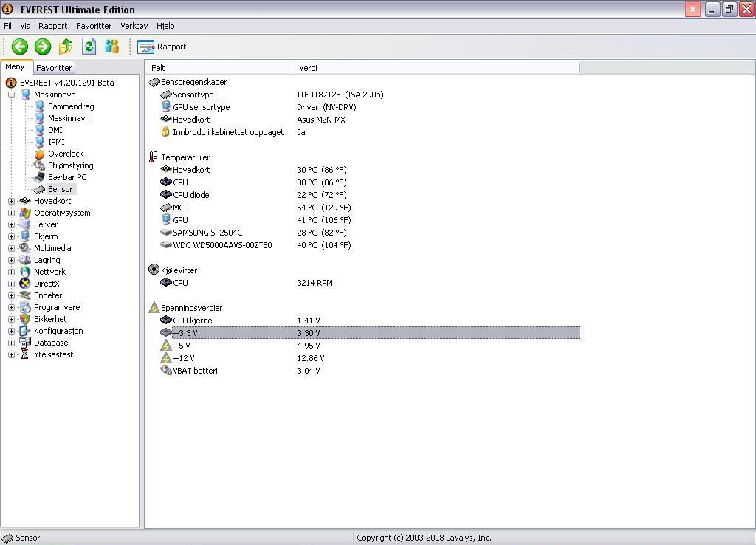Switch to the Favoritter panel tab
756x545 pixels.
click(54, 68)
